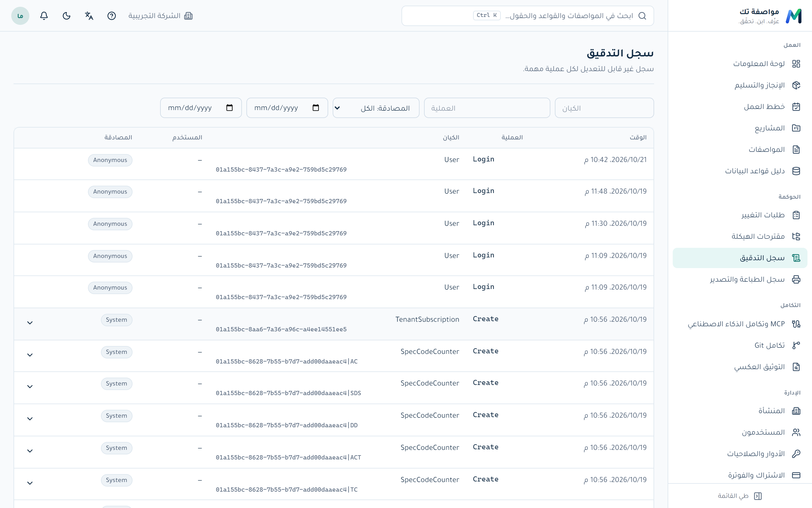Click the language translate icon
Image resolution: width=812 pixels, height=508 pixels.
tap(89, 16)
